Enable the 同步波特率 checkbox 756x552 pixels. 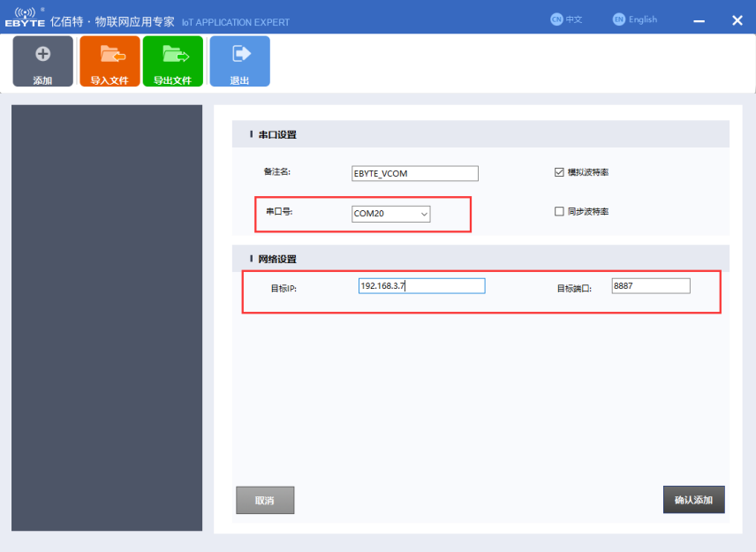(x=558, y=212)
